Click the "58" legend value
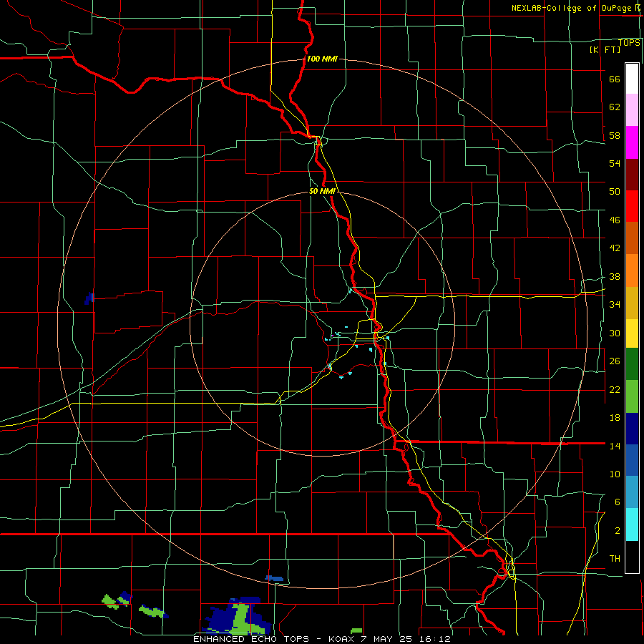 coord(615,135)
